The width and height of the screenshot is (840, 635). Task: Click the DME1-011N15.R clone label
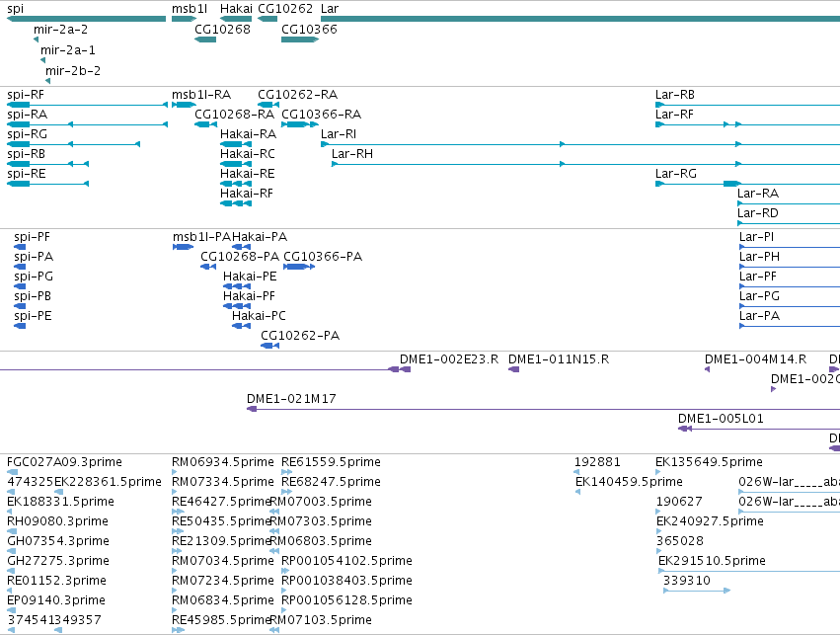[559, 359]
